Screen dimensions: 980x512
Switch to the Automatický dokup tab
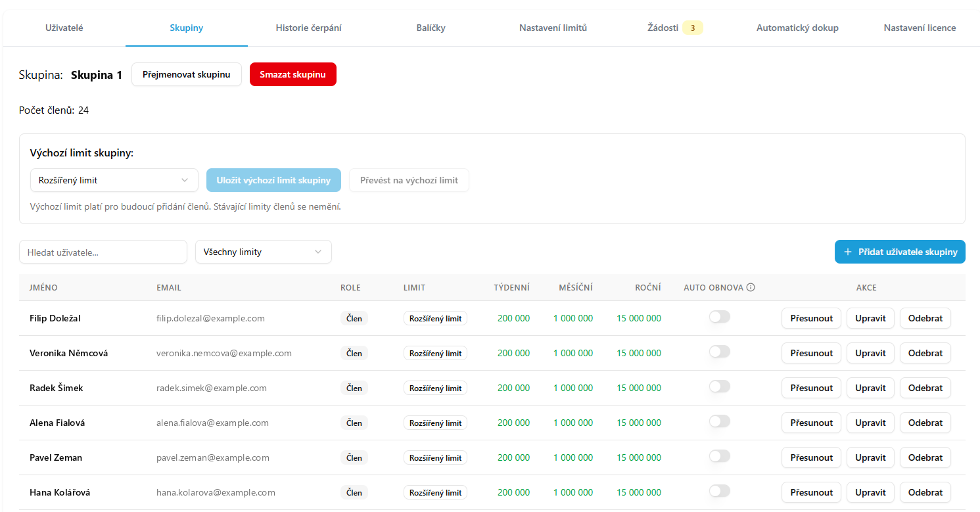click(x=797, y=28)
